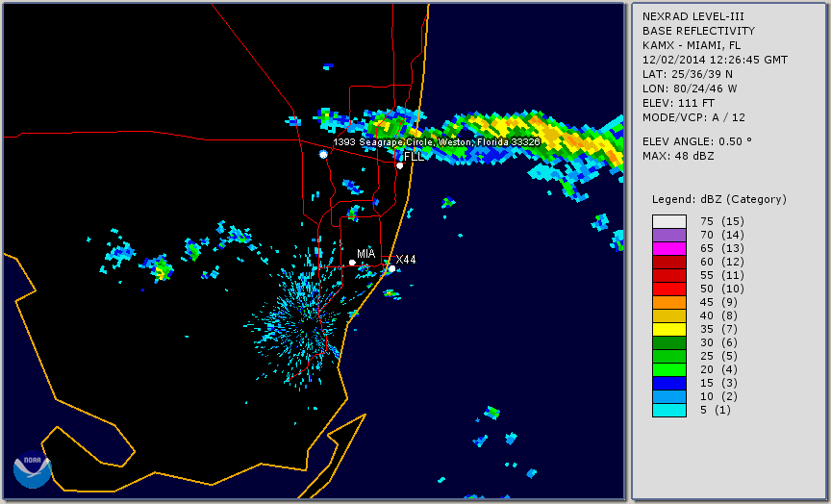This screenshot has height=504, width=831.
Task: Click the 'ELEV ANGLE: 0.50' text
Action: [697, 141]
